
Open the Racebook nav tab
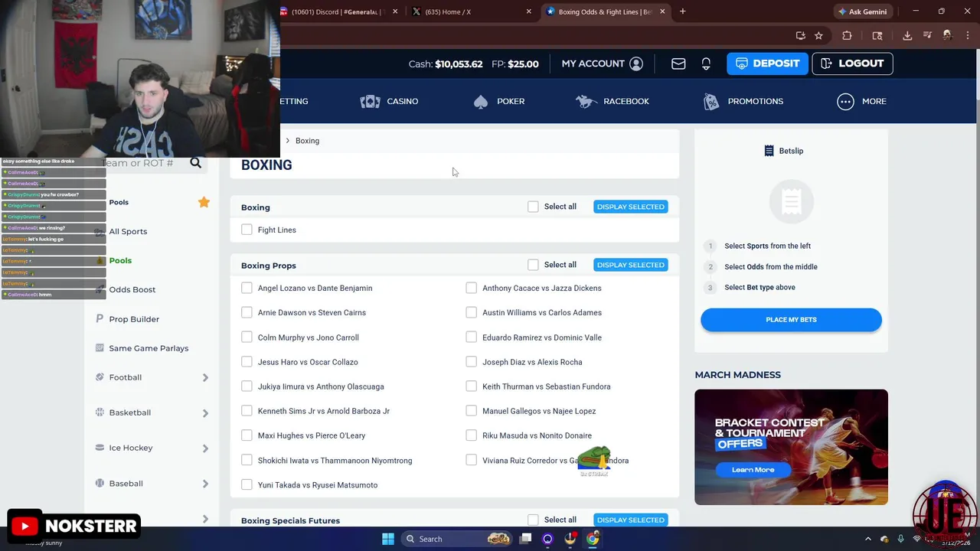(612, 101)
